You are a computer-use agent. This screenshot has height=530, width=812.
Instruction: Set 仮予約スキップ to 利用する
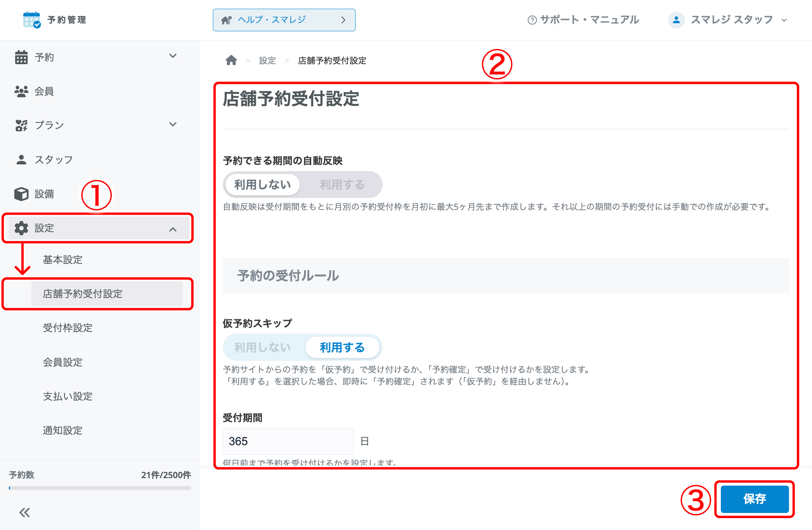click(342, 347)
